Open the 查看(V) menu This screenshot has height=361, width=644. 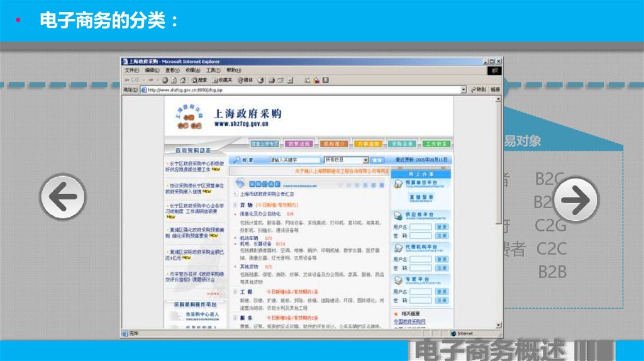pos(172,70)
